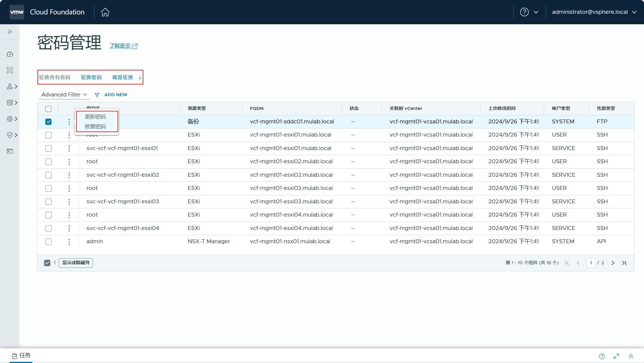Image resolution: width=644 pixels, height=363 pixels.
Task: Expand tasks panel to full screen
Action: 616,356
